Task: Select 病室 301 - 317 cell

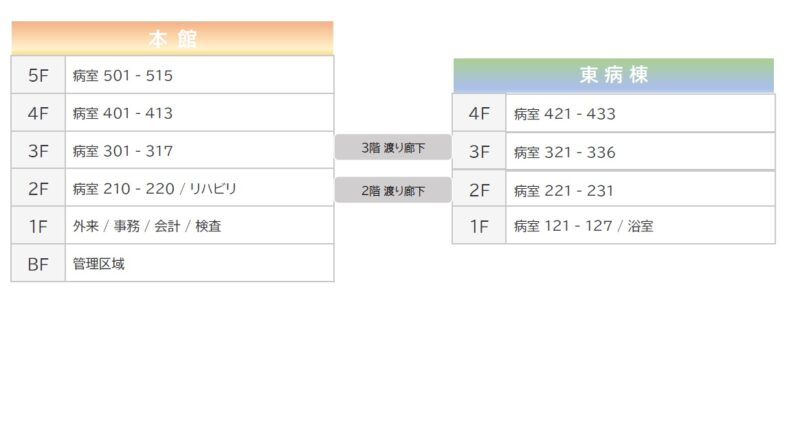Action: click(199, 151)
